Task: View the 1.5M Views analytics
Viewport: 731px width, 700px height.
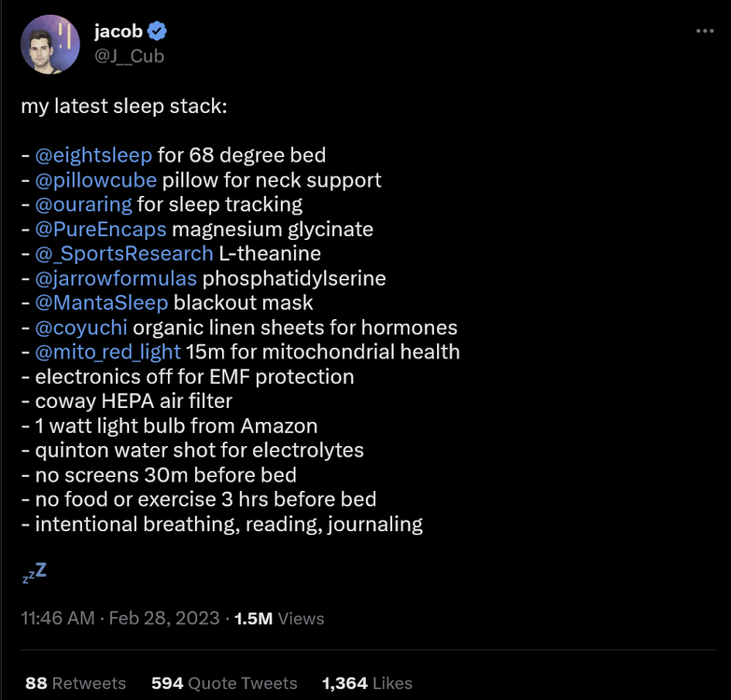Action: pyautogui.click(x=278, y=618)
